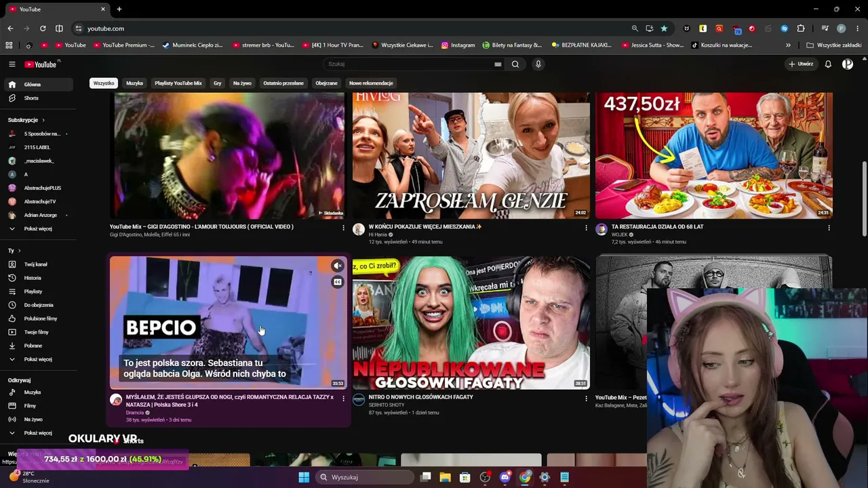Open a new browser tab

coord(119,9)
